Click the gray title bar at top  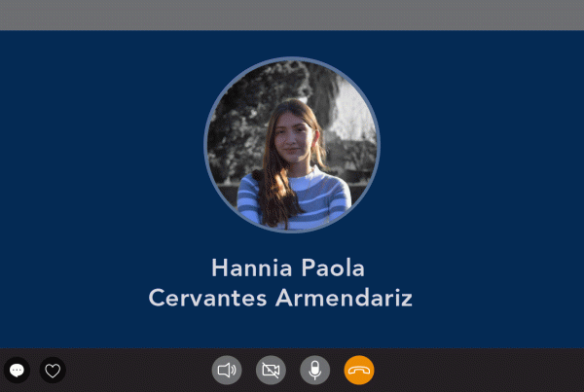(292, 15)
